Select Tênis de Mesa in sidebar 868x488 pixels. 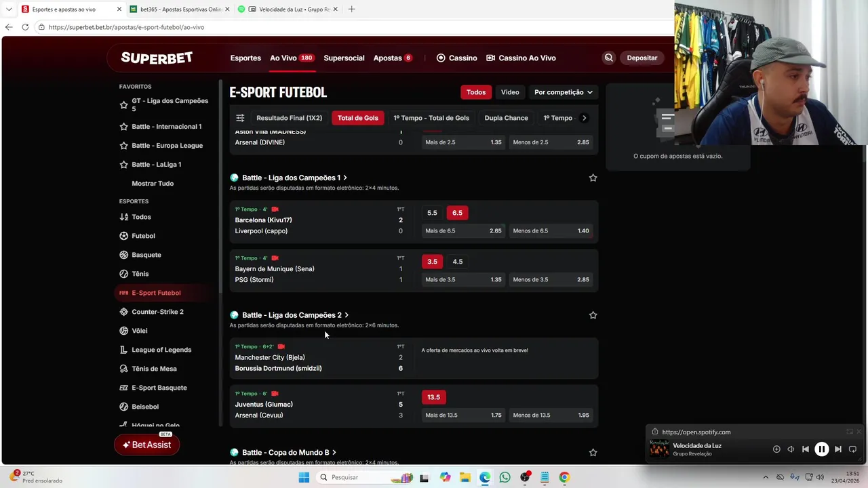154,369
